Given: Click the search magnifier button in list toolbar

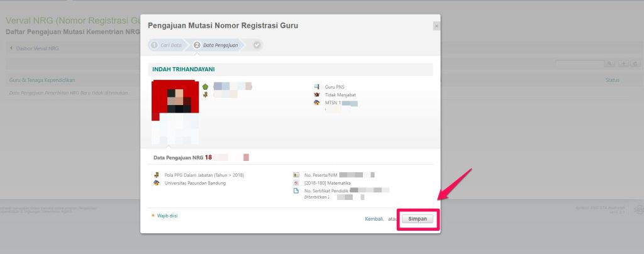Looking at the screenshot, I should click(x=609, y=63).
